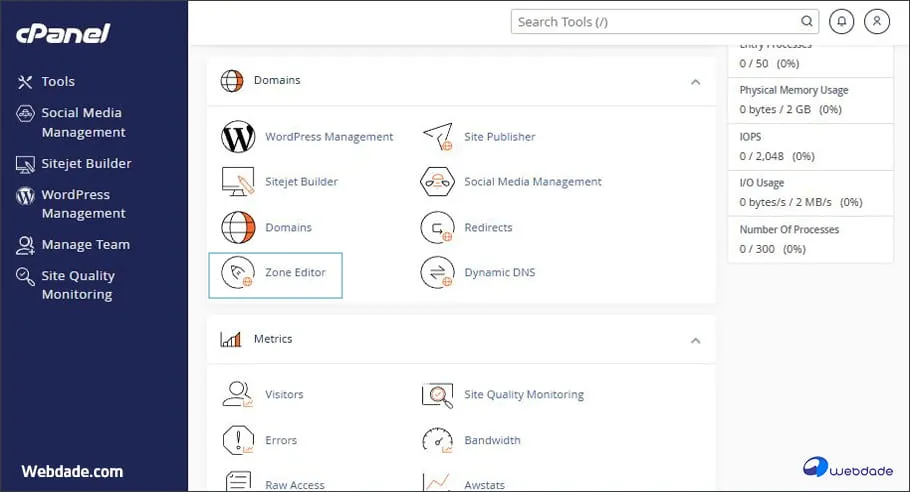Click the Sitejet Builder sidebar icon
Image resolution: width=910 pixels, height=492 pixels.
point(25,165)
